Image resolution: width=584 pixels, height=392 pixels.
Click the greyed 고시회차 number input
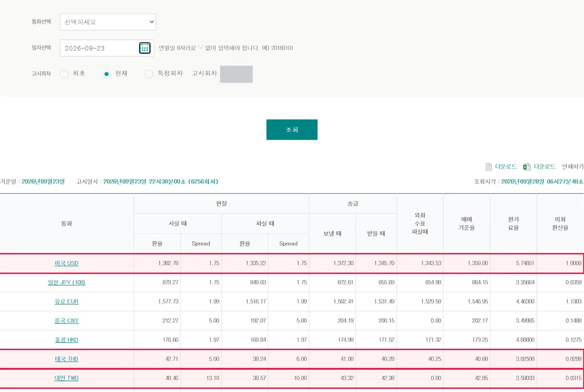236,74
